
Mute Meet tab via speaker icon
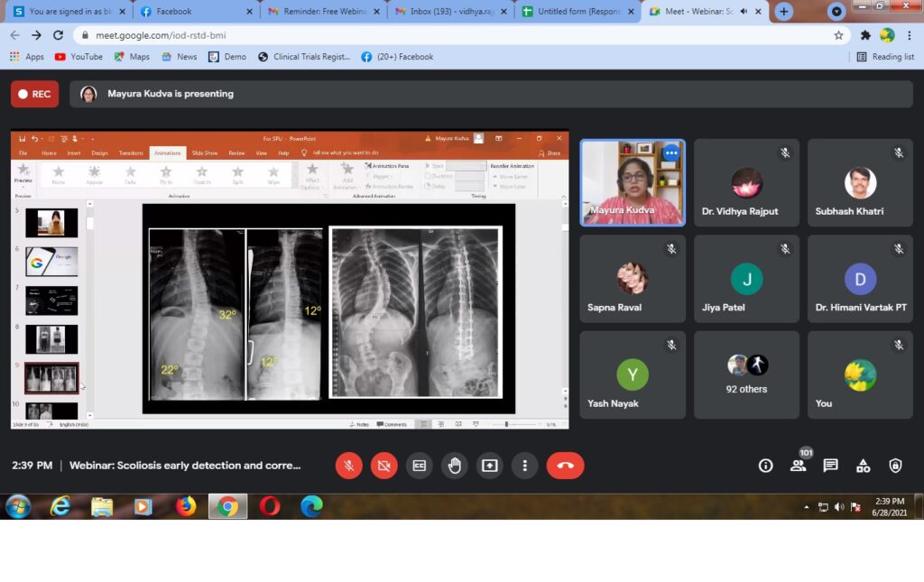tap(744, 11)
